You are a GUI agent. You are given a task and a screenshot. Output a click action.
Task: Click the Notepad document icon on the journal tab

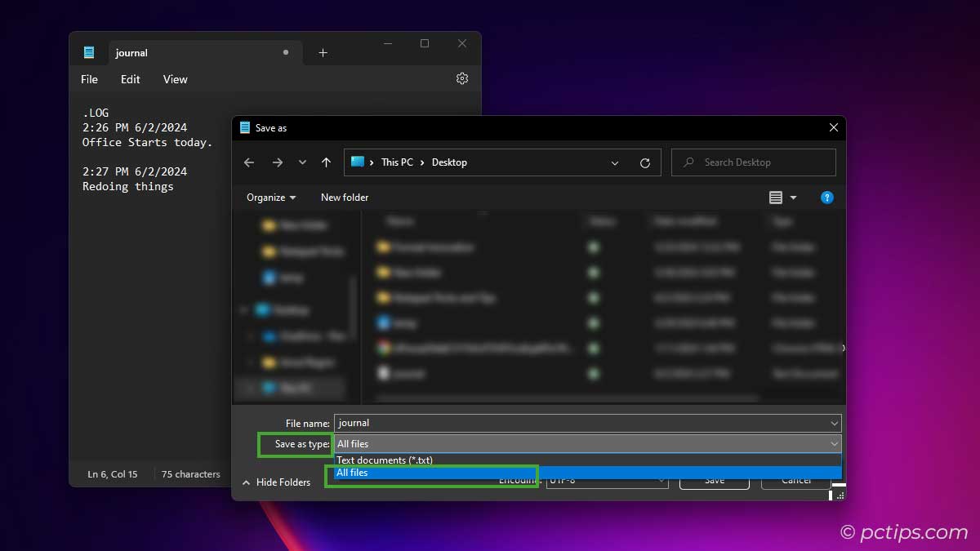click(x=89, y=51)
